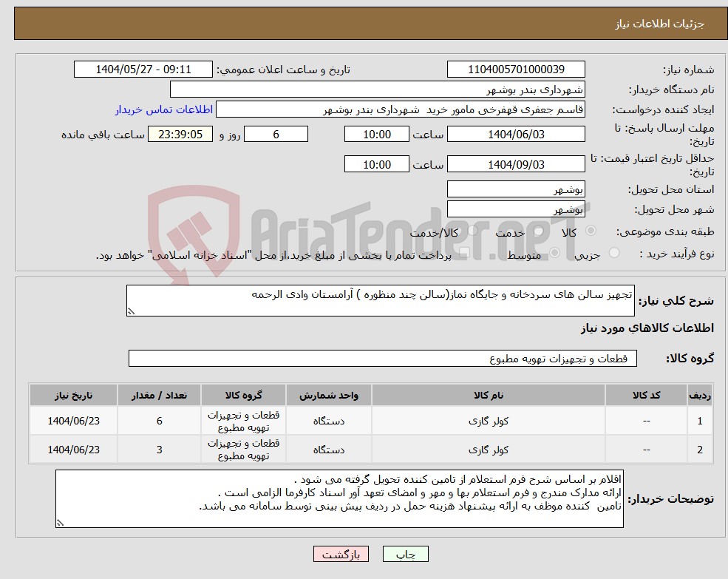This screenshot has height=579, width=728.
Task: Click کولر گازی in row 1
Action: click(489, 421)
